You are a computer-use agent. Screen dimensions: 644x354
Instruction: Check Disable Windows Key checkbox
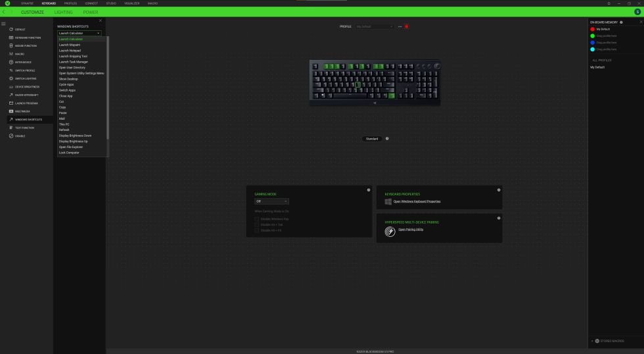pyautogui.click(x=257, y=218)
